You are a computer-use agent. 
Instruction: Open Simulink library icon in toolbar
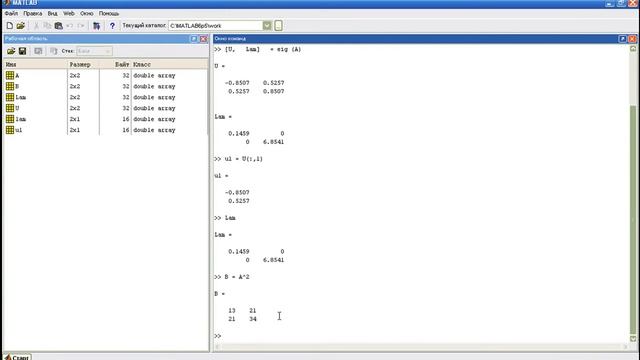click(x=97, y=26)
